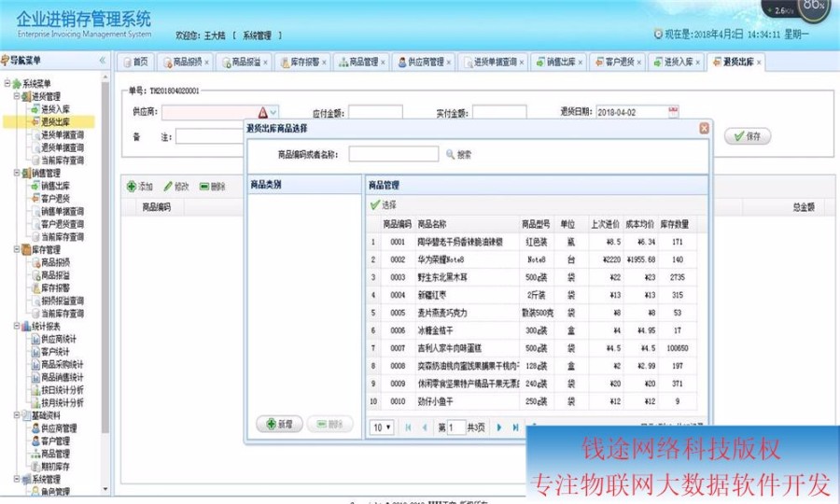Close the 供应商管理 tab via its x
The image size is (840, 504).
[449, 63]
